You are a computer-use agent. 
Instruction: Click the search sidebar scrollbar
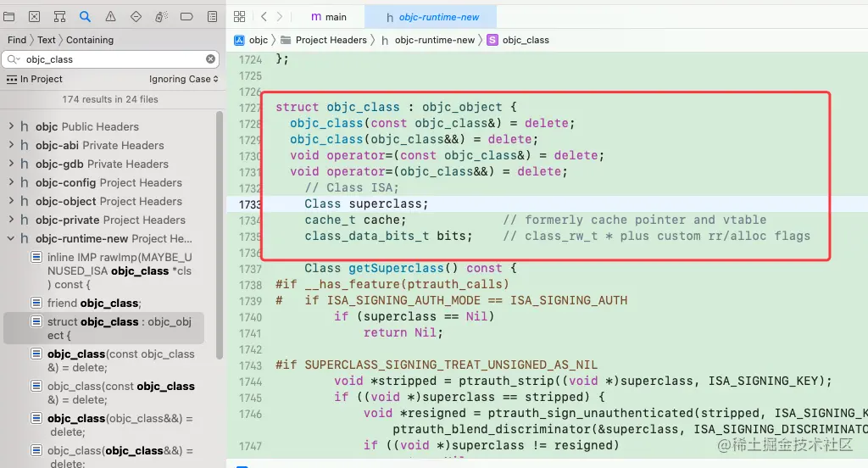pyautogui.click(x=220, y=236)
